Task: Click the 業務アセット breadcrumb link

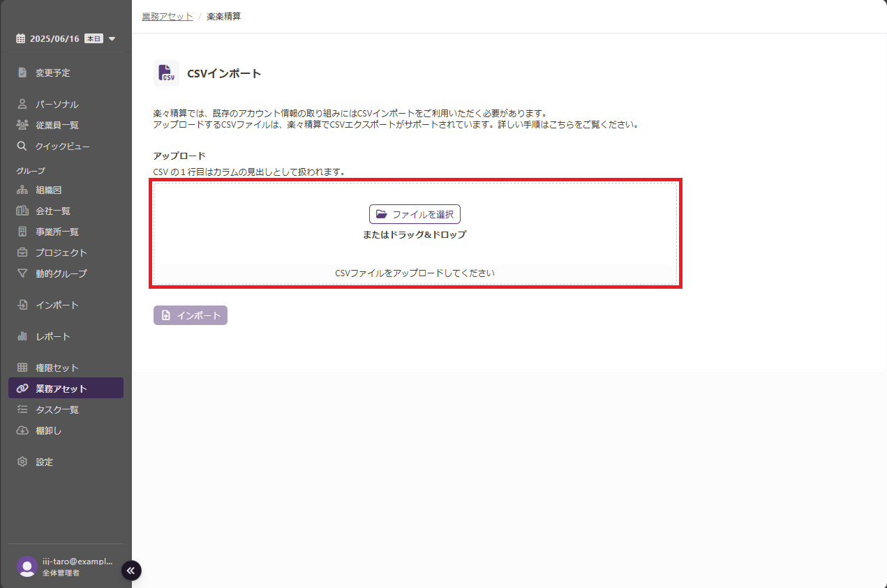Action: click(167, 16)
